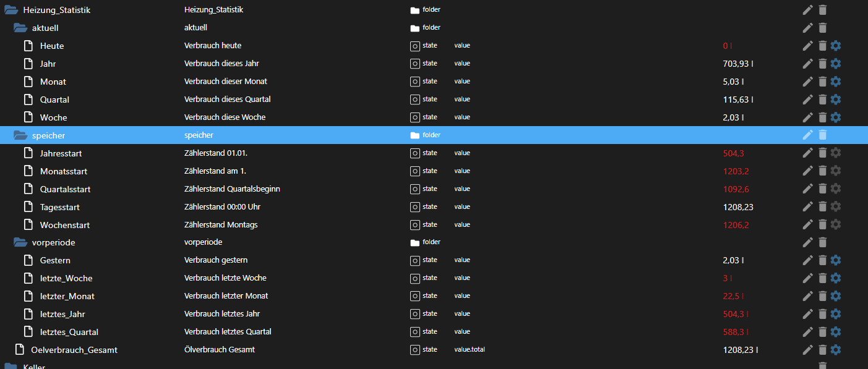
Task: Delete the Heizung_Statistik folder
Action: [x=822, y=10]
